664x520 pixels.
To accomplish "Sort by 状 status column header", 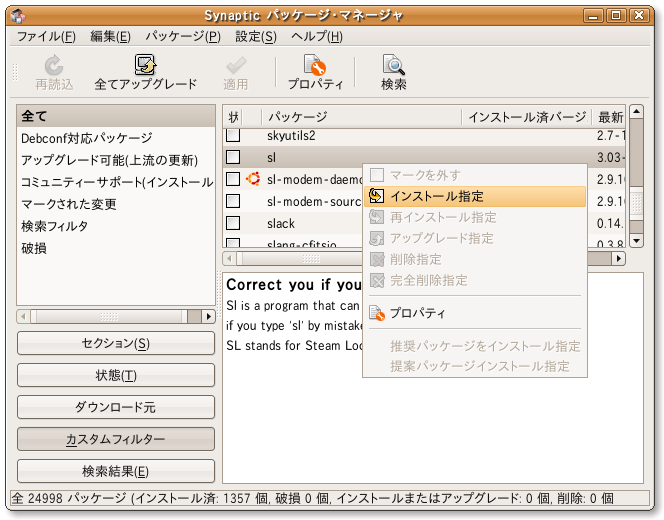I will (232, 117).
